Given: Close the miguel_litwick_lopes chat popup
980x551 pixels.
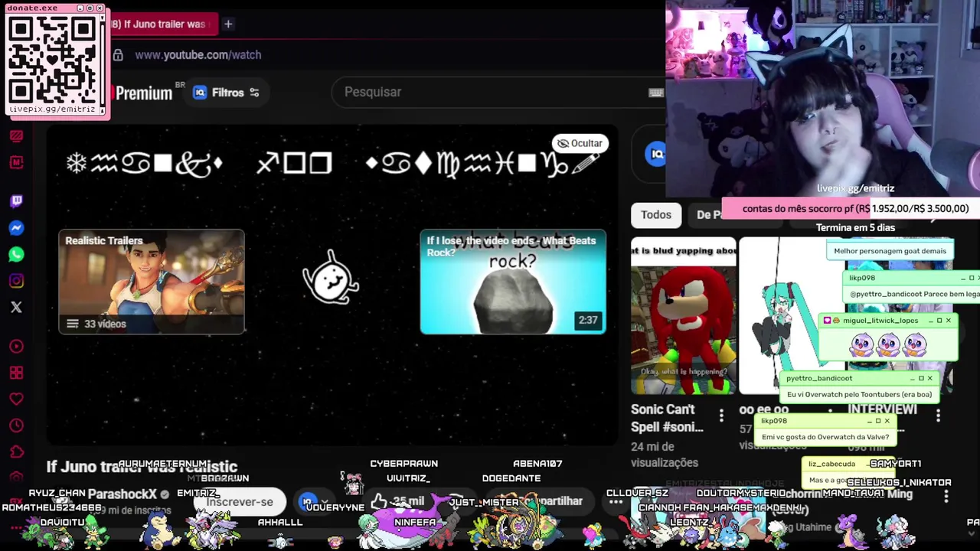Looking at the screenshot, I should coord(949,321).
